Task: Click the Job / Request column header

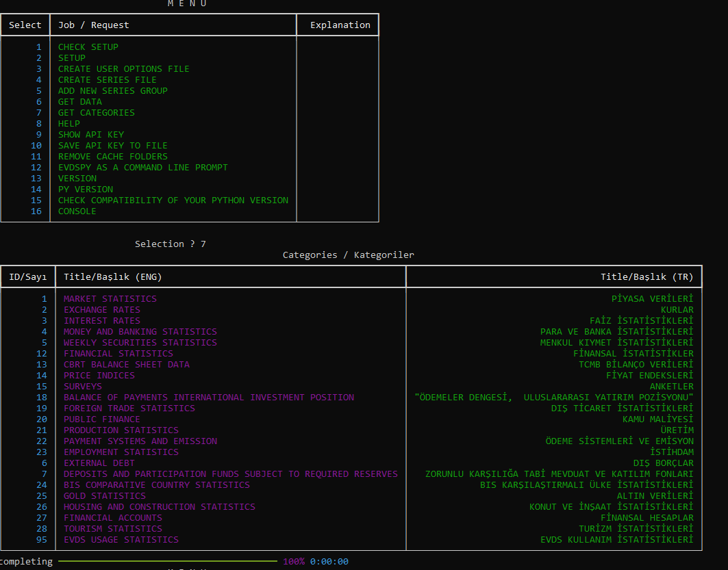Action: coord(93,25)
